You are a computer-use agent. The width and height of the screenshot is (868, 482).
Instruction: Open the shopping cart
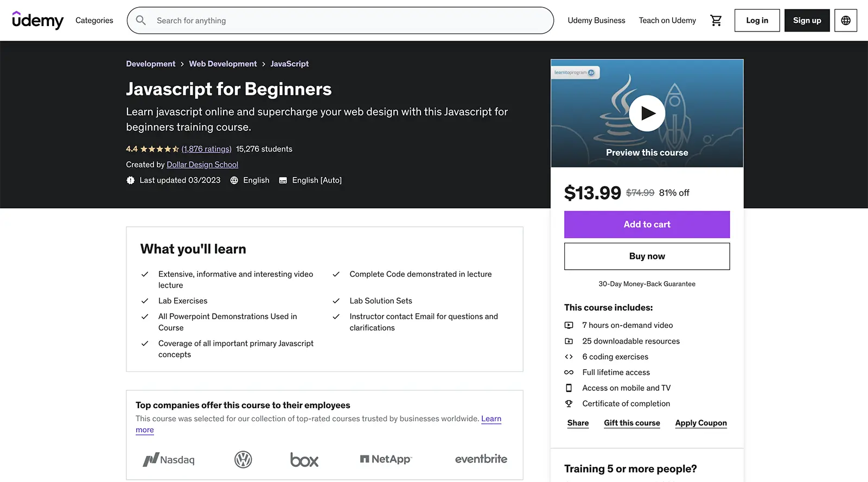(x=716, y=21)
